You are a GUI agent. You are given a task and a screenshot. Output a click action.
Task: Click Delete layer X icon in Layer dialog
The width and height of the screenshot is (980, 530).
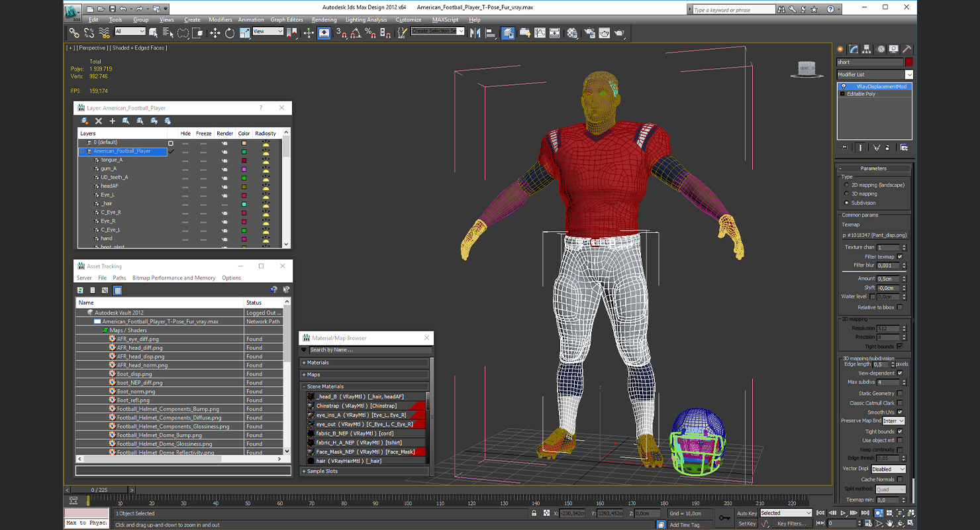point(99,121)
